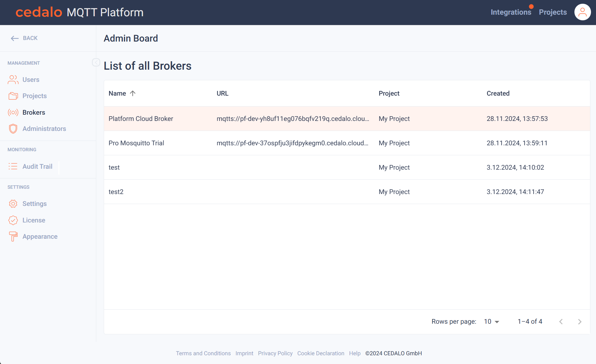This screenshot has height=364, width=596.
Task: Click My Project in the test row
Action: tap(394, 167)
